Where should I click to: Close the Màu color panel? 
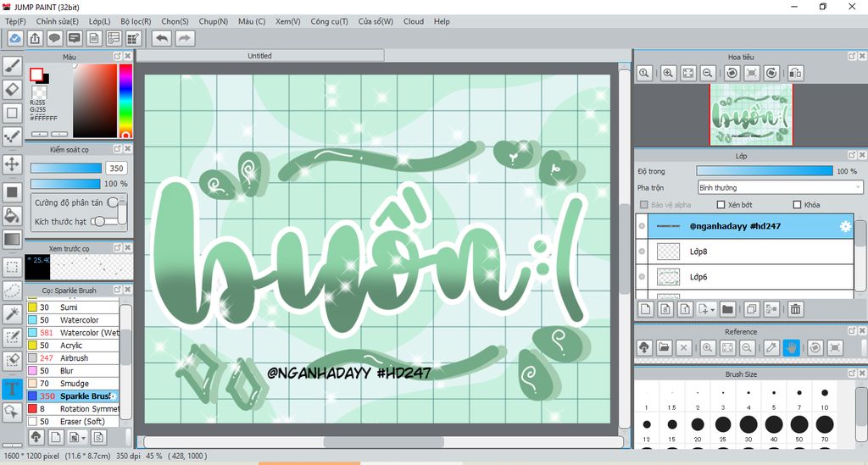click(x=128, y=56)
